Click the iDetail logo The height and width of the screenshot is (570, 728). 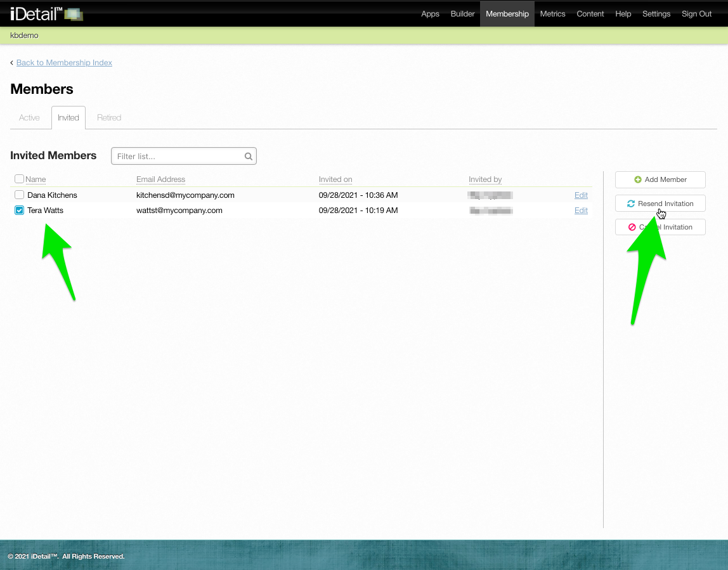point(46,14)
